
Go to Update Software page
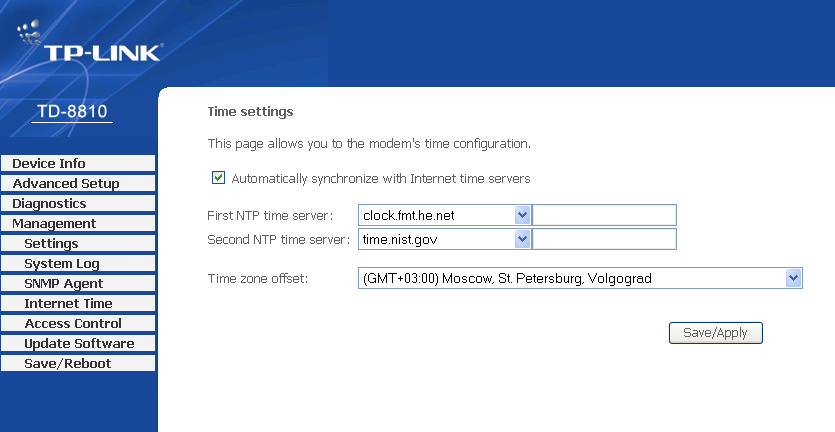point(79,344)
